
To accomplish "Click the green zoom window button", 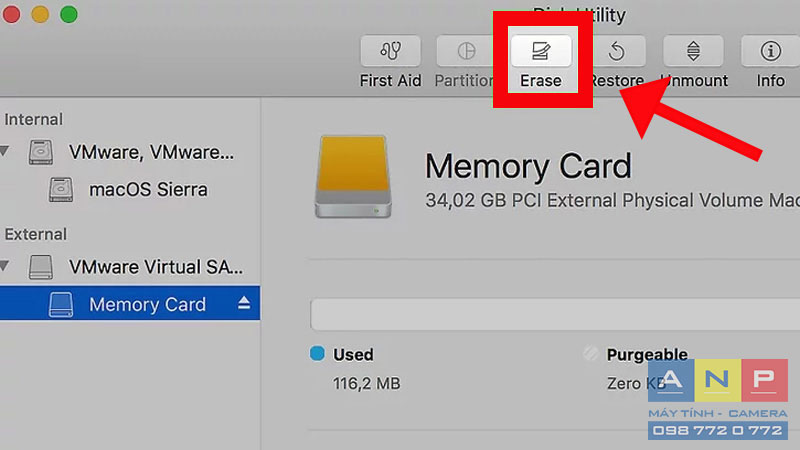I will pyautogui.click(x=69, y=14).
